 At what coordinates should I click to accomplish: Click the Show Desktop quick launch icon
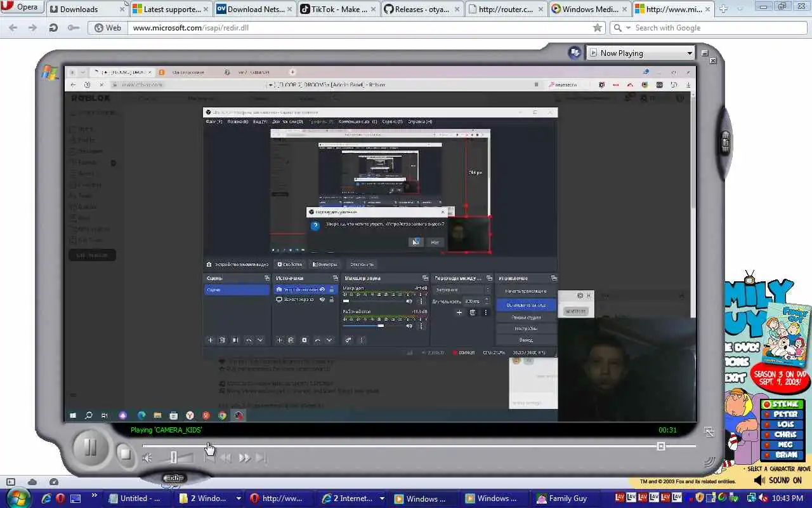tap(75, 498)
